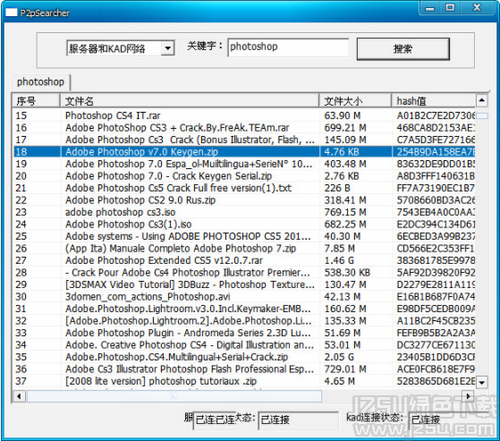Select [3DSMAX Video Tutorial] 3DBuzz row
Viewport: 500px width, 441px height.
(x=244, y=285)
